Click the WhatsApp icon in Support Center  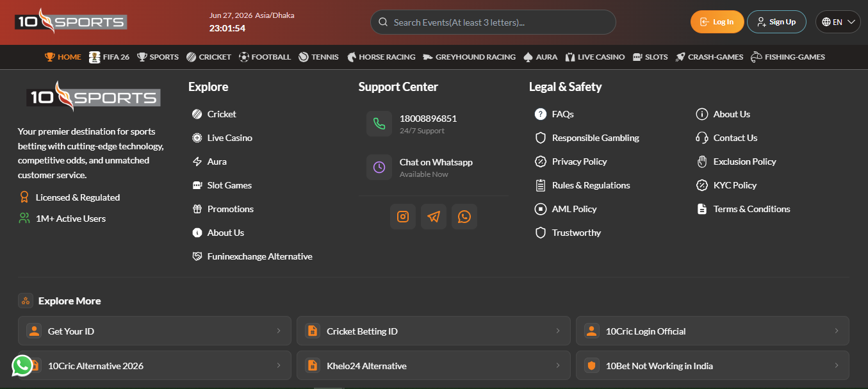pos(464,217)
